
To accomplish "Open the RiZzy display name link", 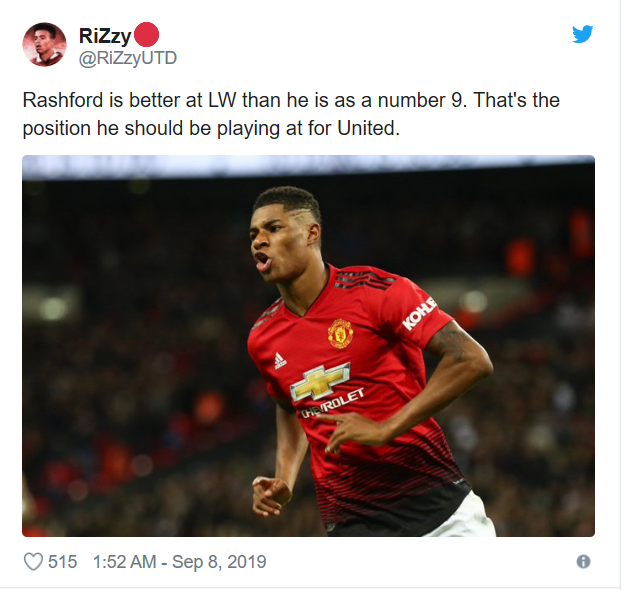I will pyautogui.click(x=105, y=36).
